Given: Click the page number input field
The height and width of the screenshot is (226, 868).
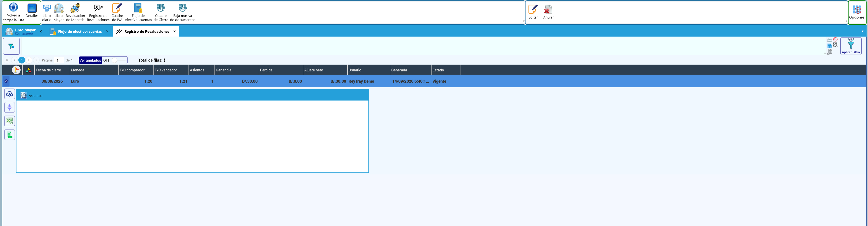Looking at the screenshot, I should tap(59, 60).
